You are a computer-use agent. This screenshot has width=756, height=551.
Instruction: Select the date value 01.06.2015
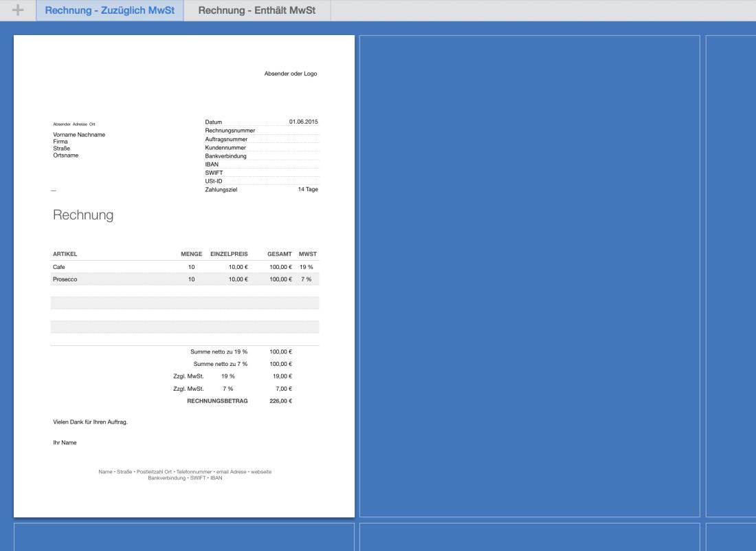point(303,122)
